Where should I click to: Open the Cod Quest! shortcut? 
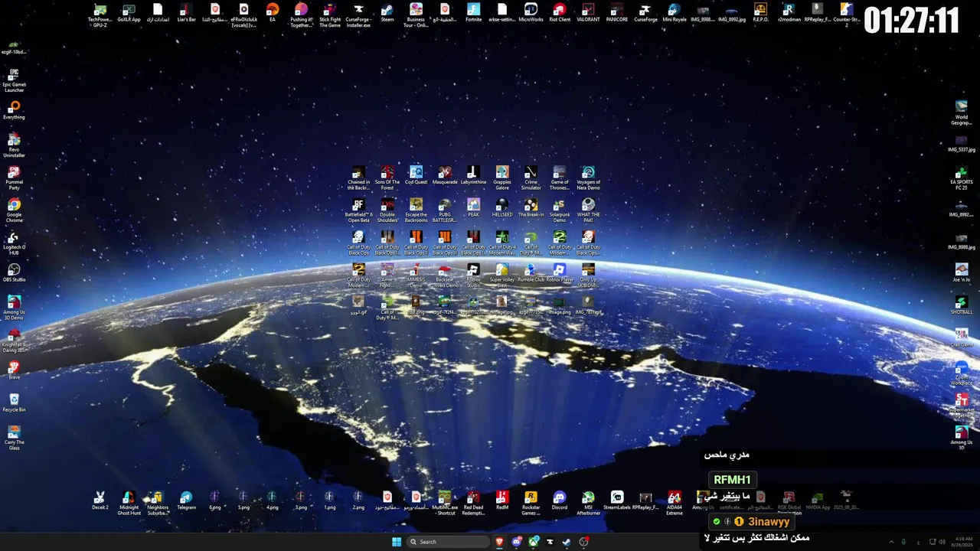click(x=416, y=174)
